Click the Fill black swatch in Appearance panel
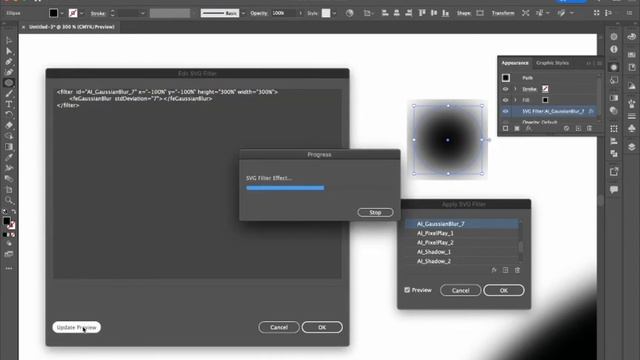The image size is (640, 360). 545,100
